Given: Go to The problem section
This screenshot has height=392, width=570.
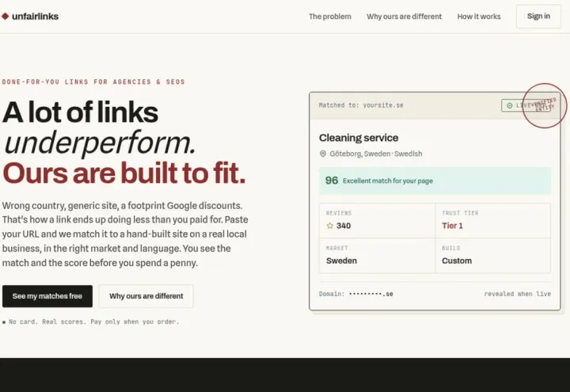Looking at the screenshot, I should click(330, 17).
